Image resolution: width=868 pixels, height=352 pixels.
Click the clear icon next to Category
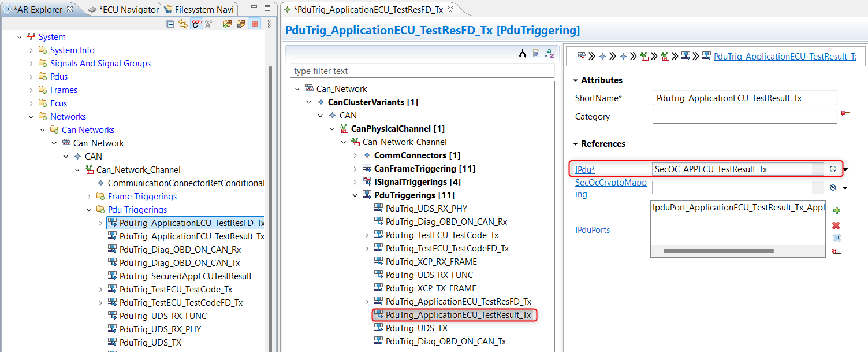[845, 114]
